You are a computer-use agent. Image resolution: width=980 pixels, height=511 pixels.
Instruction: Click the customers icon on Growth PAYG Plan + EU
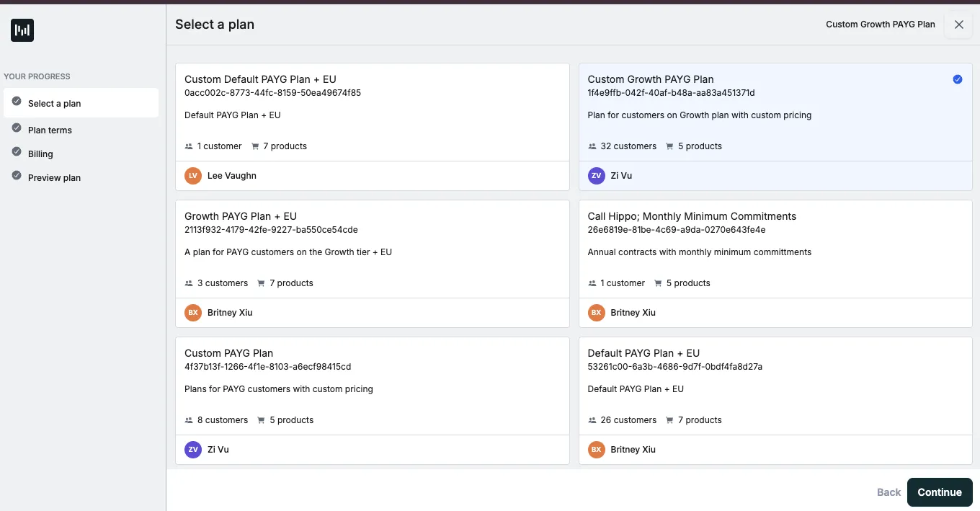(x=189, y=283)
